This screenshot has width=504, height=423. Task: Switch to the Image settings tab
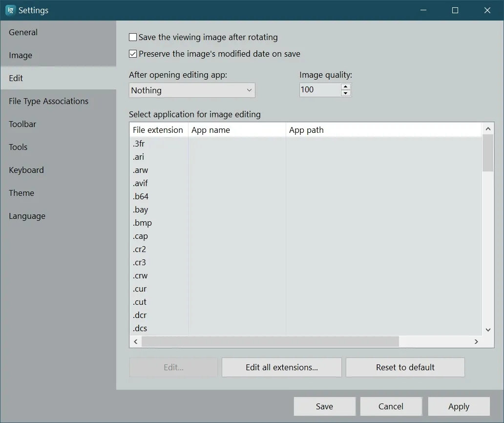pyautogui.click(x=58, y=55)
